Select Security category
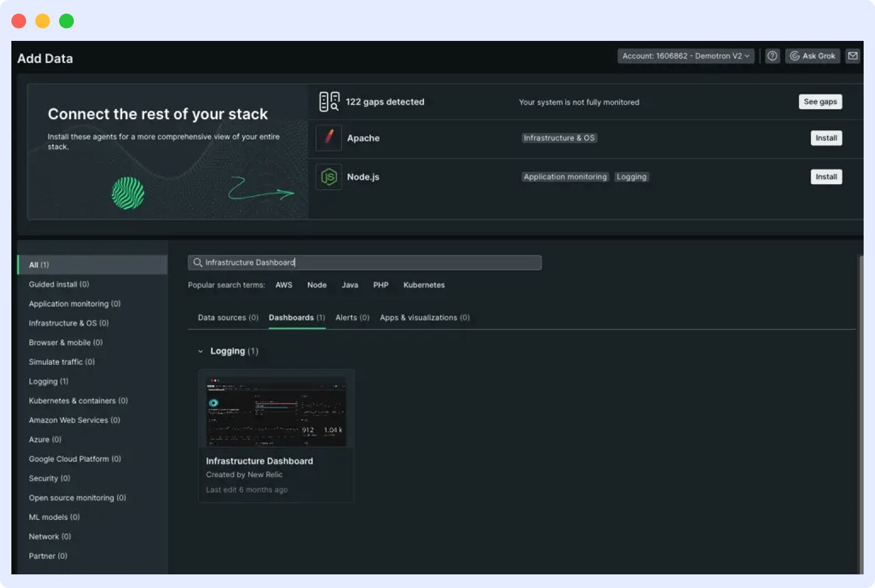 click(49, 478)
